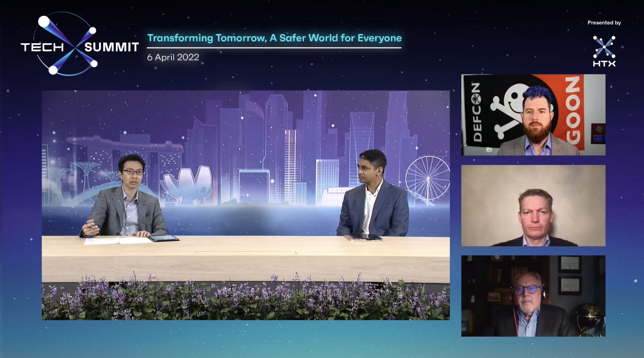Select the bottom remote speaker video with bookshelves

click(x=533, y=296)
